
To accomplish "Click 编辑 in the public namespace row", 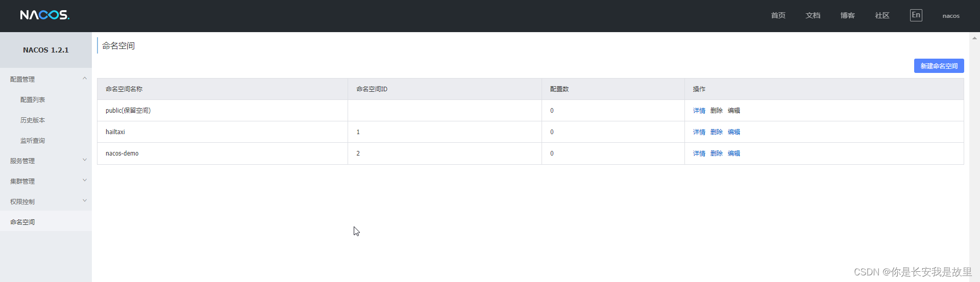I will point(734,111).
